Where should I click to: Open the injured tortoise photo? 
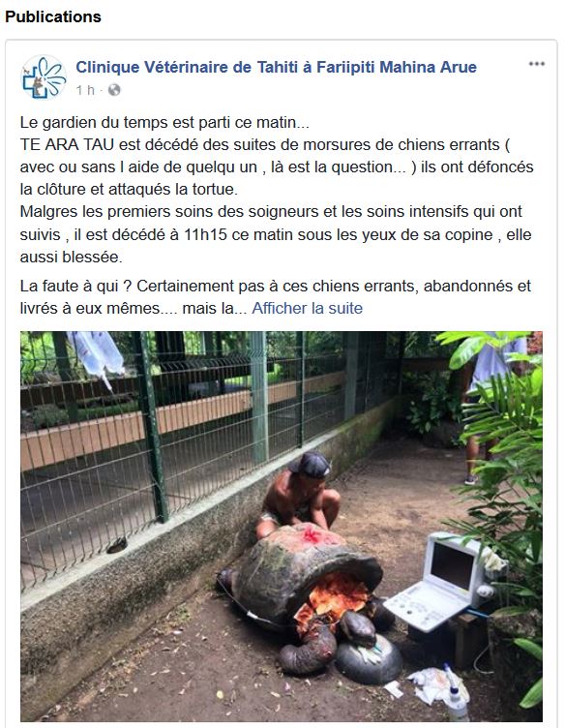coord(282,526)
